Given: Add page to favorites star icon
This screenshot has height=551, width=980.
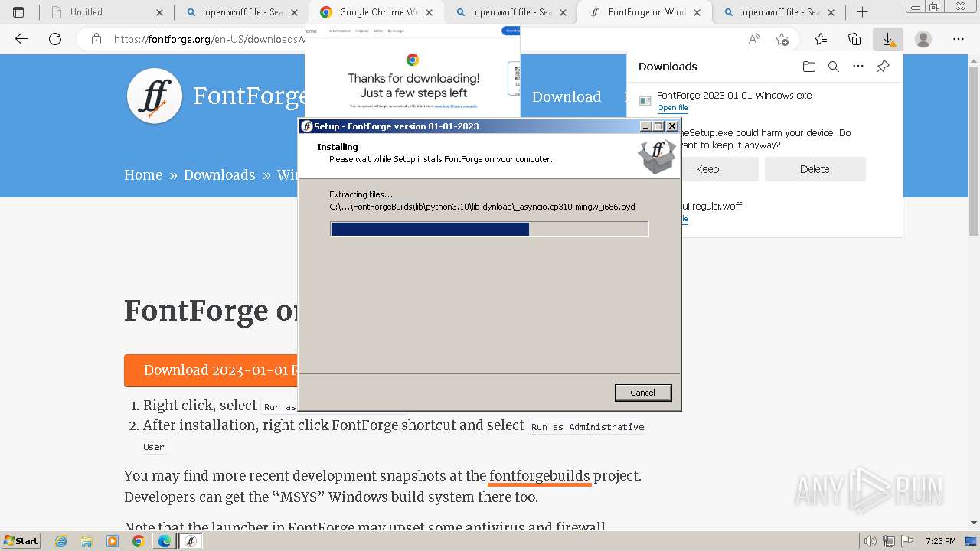Looking at the screenshot, I should click(x=782, y=39).
